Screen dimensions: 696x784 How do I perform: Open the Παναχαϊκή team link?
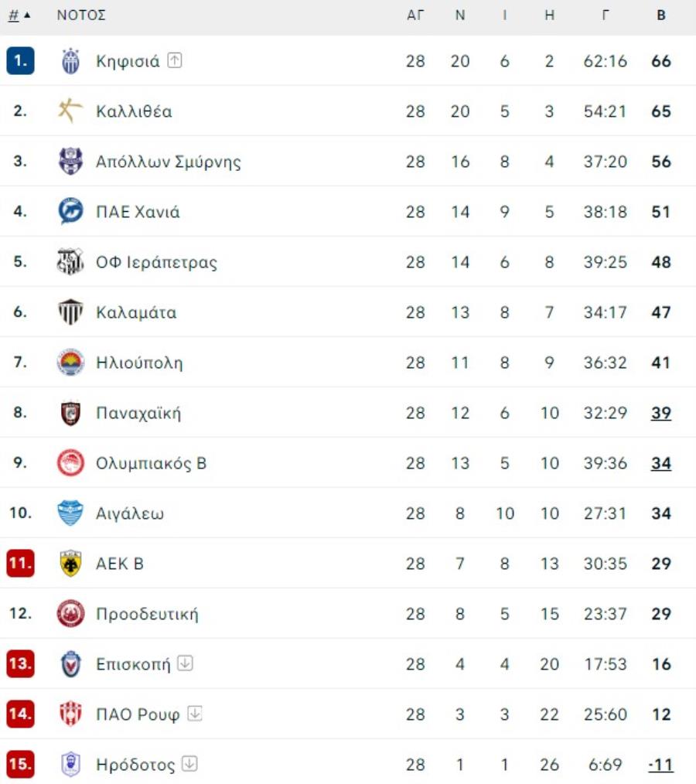[x=138, y=413]
